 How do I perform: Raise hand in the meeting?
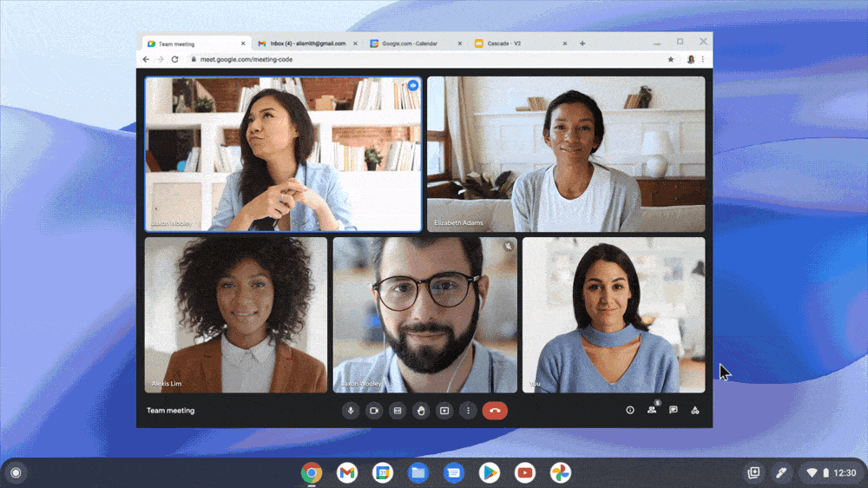(x=421, y=411)
